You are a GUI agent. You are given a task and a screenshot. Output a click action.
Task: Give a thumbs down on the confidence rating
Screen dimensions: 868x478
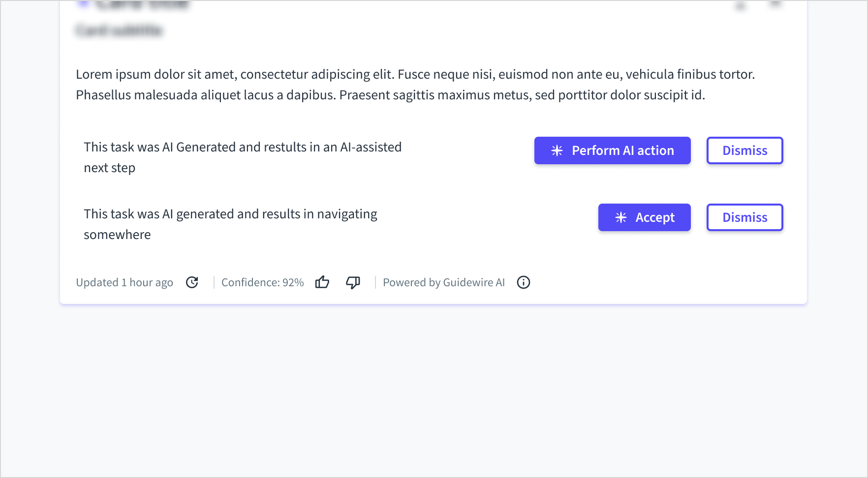tap(353, 282)
